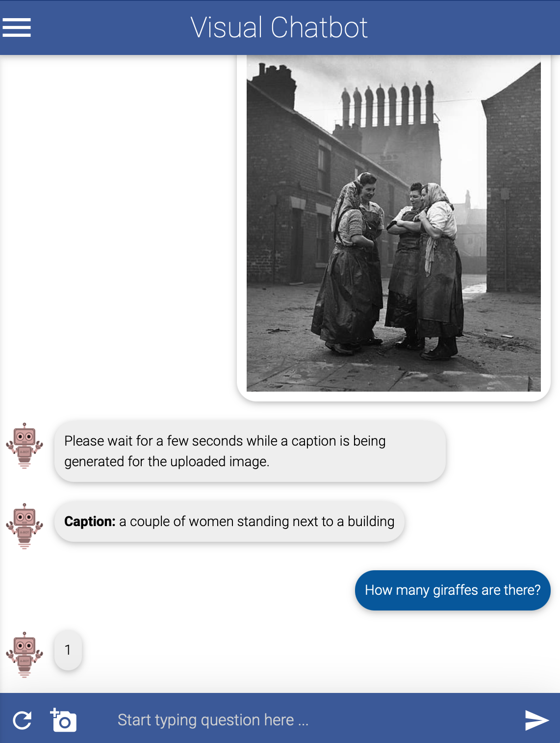
Task: Click the robot avatar beside answer 1
Action: pyautogui.click(x=25, y=655)
